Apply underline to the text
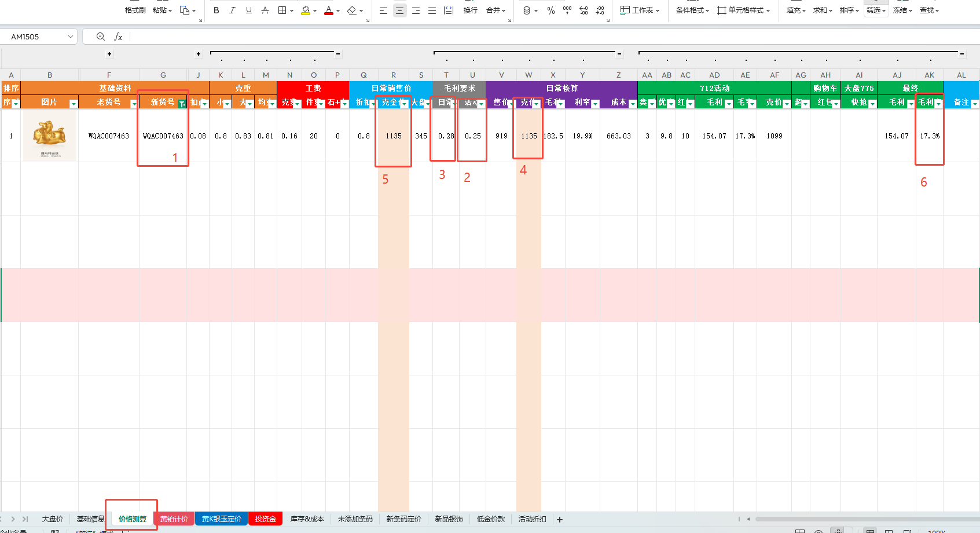 [248, 10]
